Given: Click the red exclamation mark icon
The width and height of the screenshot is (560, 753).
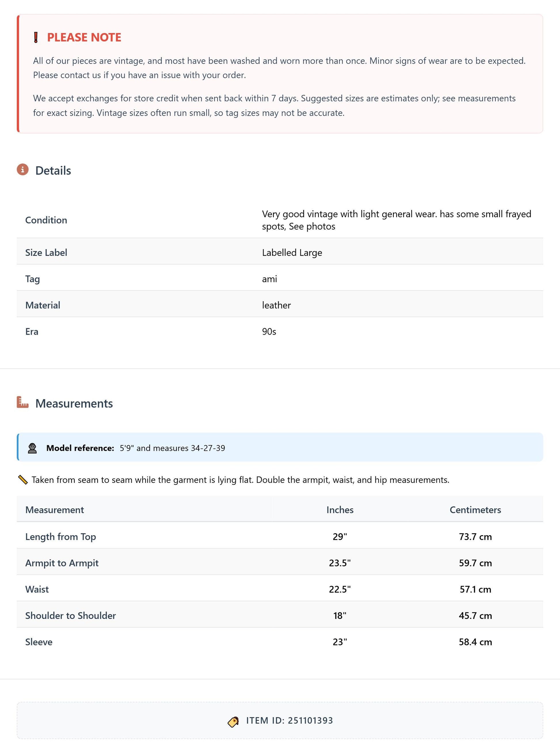Looking at the screenshot, I should pos(36,37).
